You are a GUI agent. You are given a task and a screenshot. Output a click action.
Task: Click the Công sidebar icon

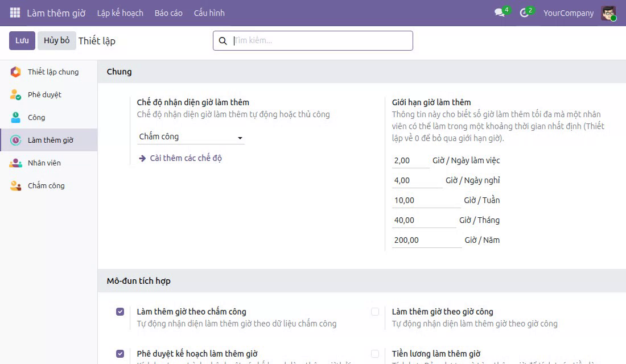tap(15, 117)
